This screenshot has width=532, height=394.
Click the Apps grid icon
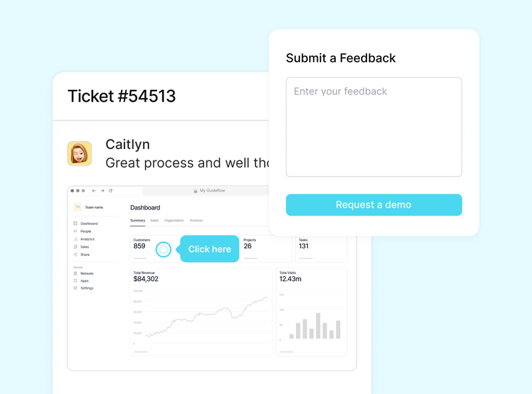click(74, 281)
